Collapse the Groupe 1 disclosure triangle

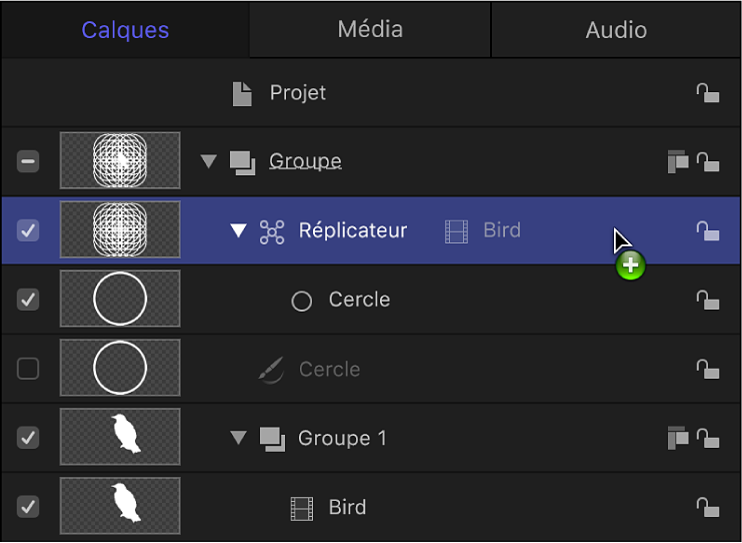[x=238, y=438]
